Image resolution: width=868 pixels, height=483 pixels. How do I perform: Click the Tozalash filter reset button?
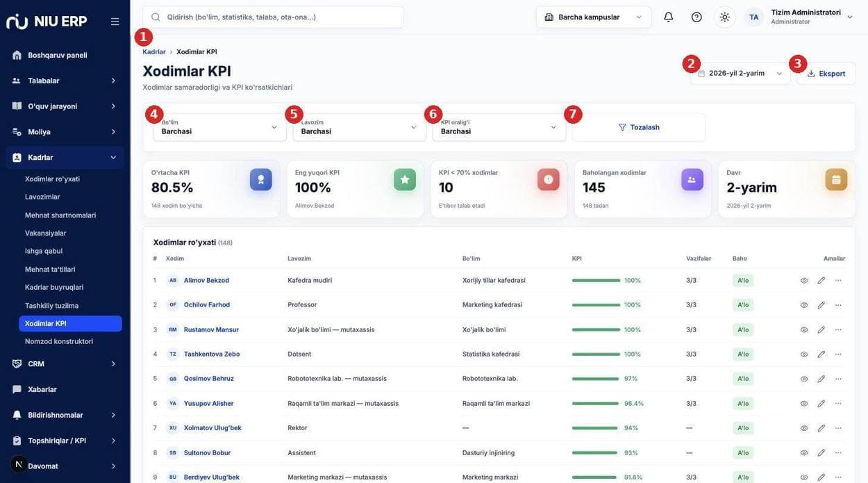click(639, 127)
